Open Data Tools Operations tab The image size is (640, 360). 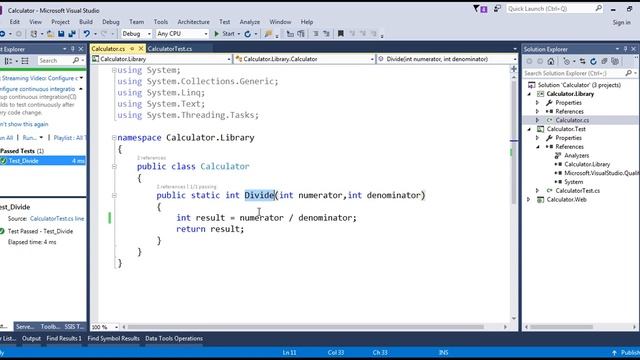(174, 338)
